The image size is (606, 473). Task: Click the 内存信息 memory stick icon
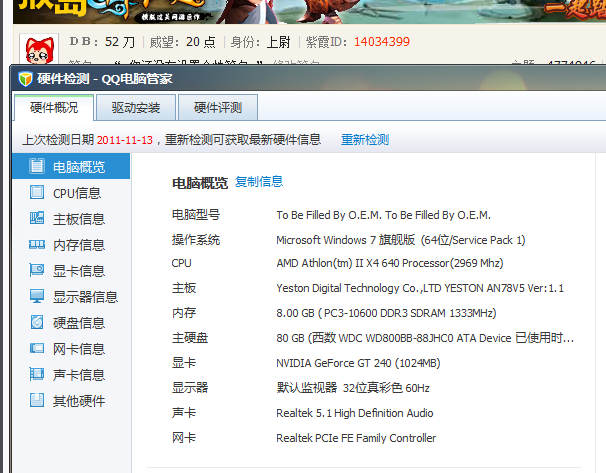(x=37, y=244)
